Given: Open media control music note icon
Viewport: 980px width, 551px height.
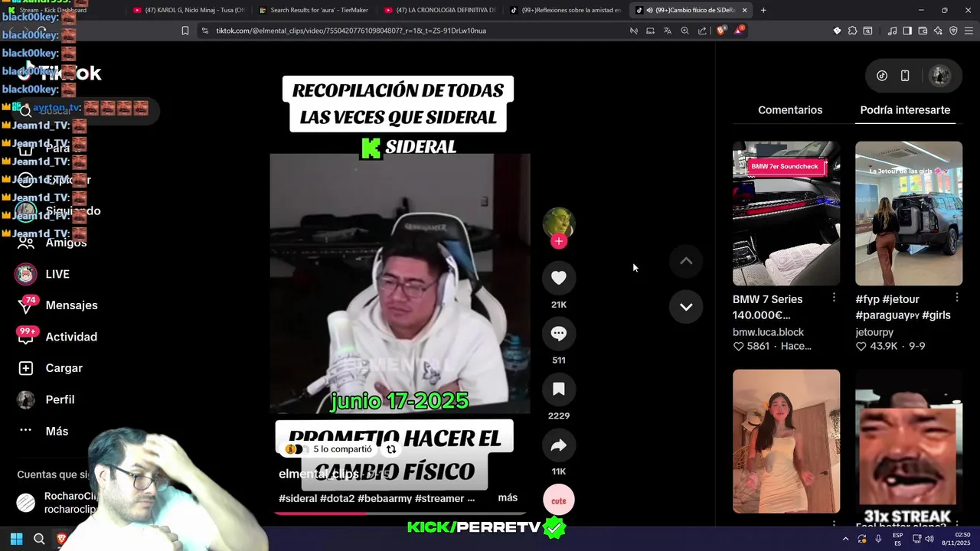Looking at the screenshot, I should click(x=892, y=31).
